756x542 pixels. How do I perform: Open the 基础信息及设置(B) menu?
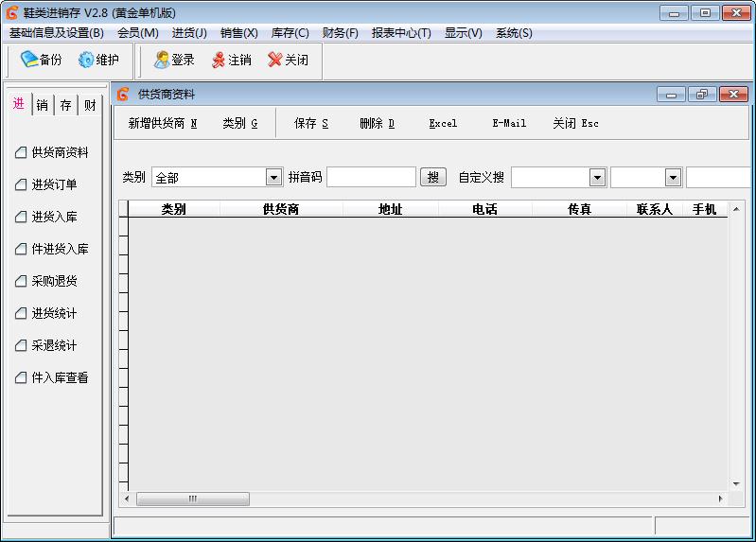[x=57, y=33]
